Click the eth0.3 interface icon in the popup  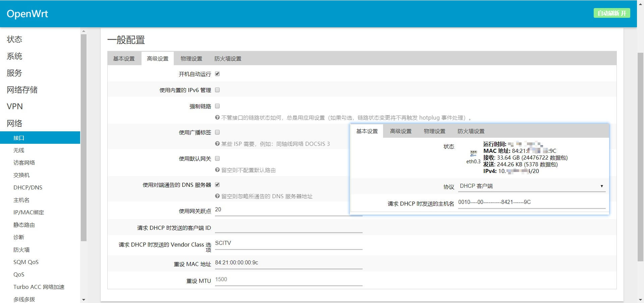(x=473, y=153)
